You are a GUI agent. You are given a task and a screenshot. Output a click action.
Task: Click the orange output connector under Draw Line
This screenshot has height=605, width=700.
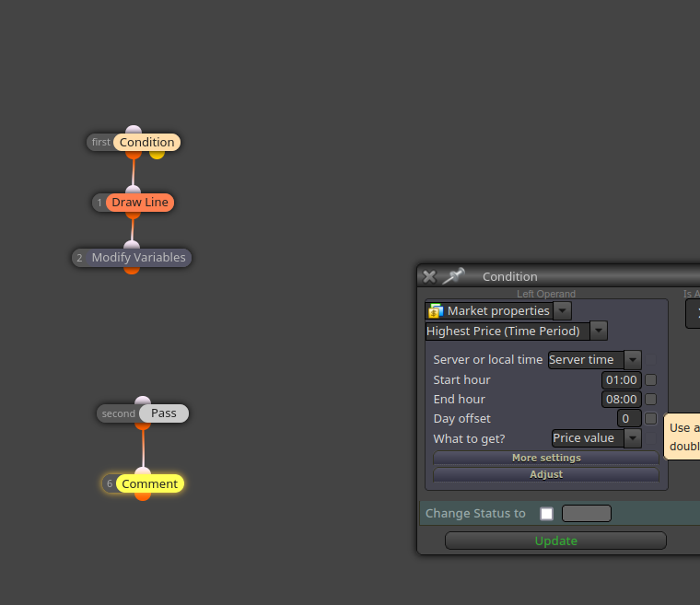coord(133,215)
